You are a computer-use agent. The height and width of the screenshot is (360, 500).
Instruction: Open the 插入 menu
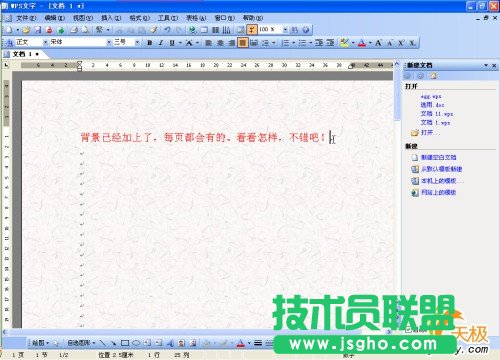pos(111,18)
